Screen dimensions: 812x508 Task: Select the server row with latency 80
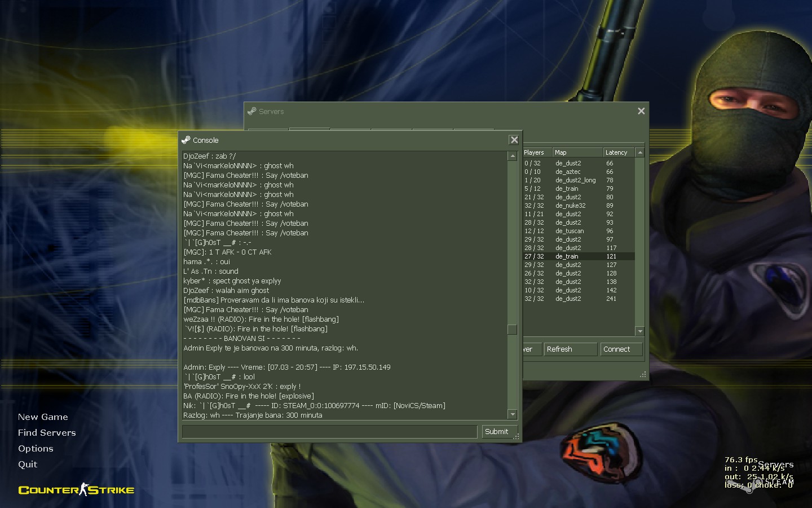[579, 197]
